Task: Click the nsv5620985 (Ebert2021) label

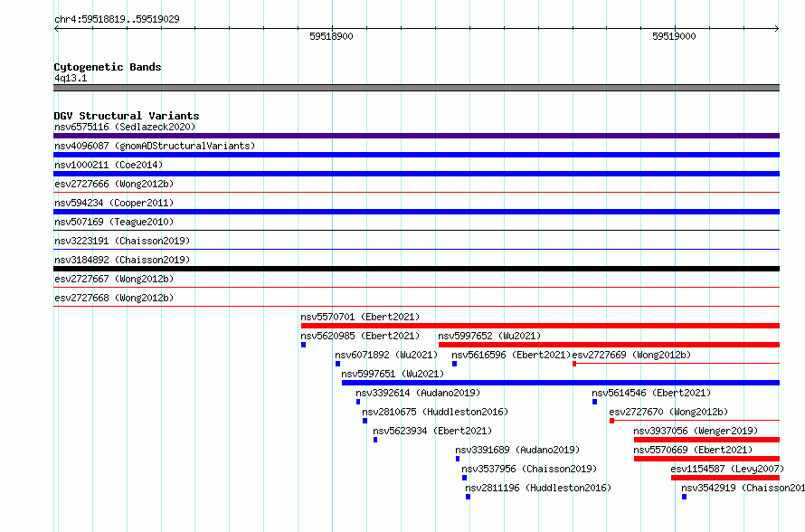Action: tap(360, 336)
